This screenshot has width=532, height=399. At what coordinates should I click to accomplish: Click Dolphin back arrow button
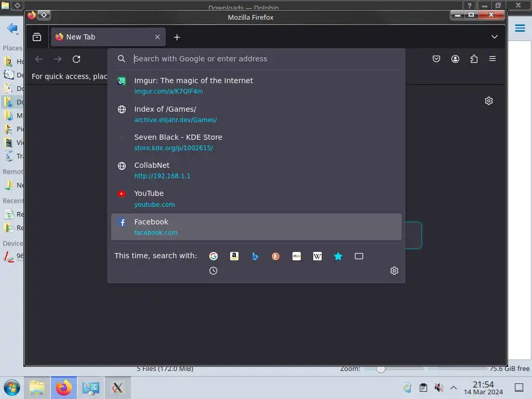[12, 28]
